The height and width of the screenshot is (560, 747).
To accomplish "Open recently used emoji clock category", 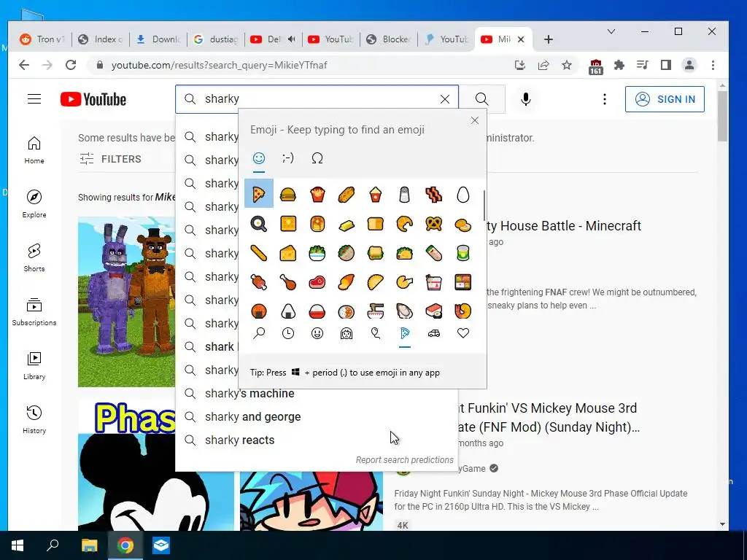I will pos(287,333).
